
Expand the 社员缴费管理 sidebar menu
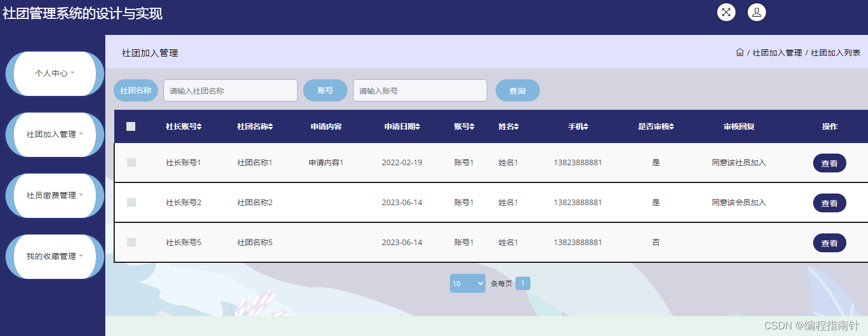coord(55,196)
